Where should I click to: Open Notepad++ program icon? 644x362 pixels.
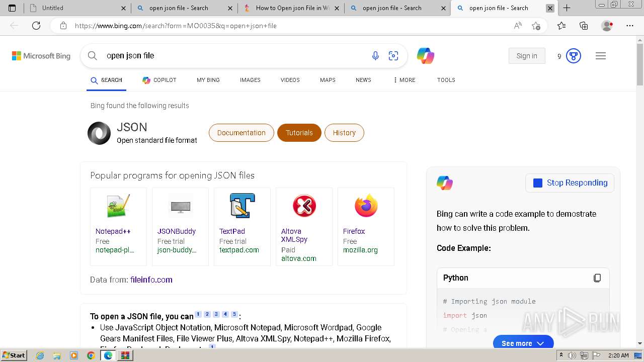[x=118, y=206]
